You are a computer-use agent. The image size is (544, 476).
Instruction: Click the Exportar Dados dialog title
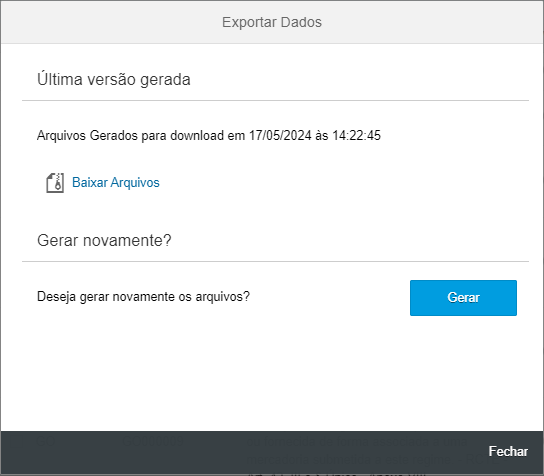pyautogui.click(x=272, y=22)
